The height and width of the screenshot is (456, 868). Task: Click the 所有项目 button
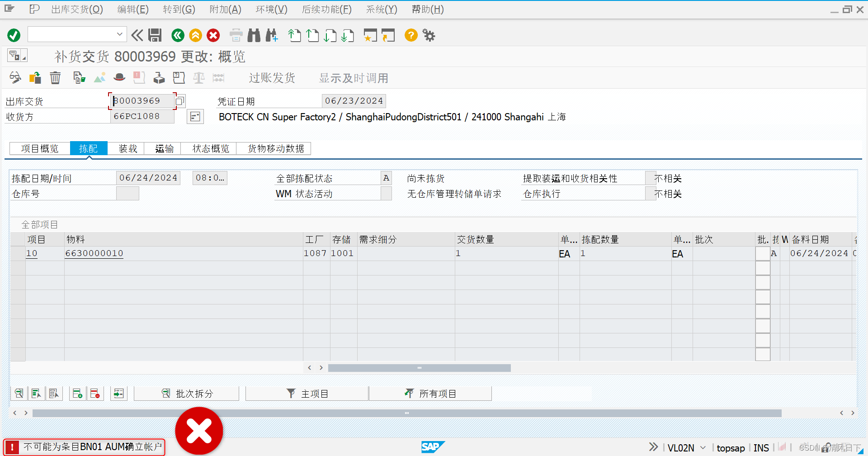[430, 393]
